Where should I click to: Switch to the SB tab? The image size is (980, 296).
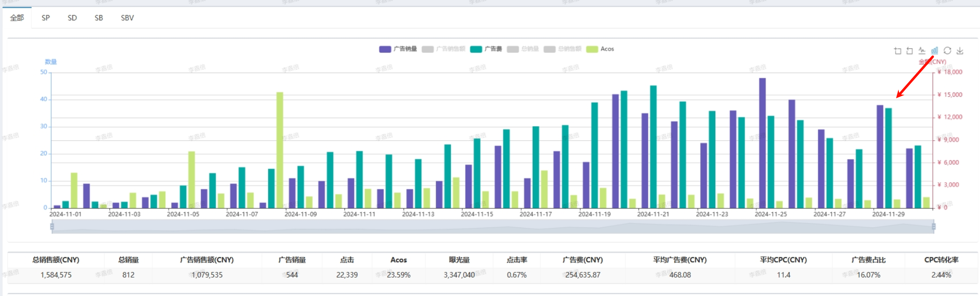[99, 18]
